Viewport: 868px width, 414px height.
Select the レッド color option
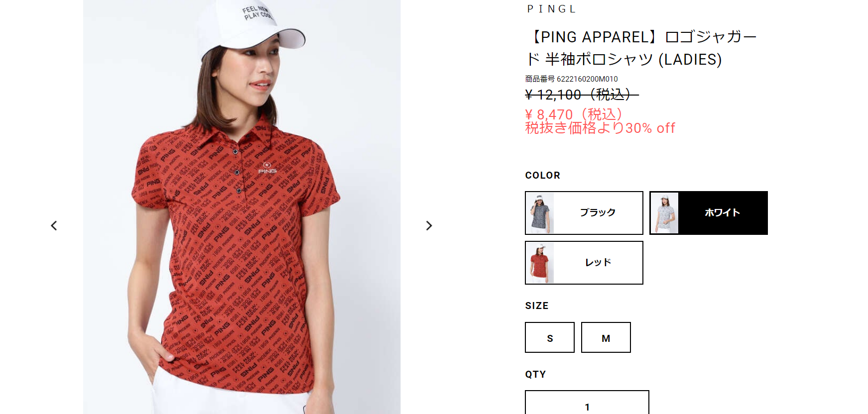pyautogui.click(x=584, y=263)
